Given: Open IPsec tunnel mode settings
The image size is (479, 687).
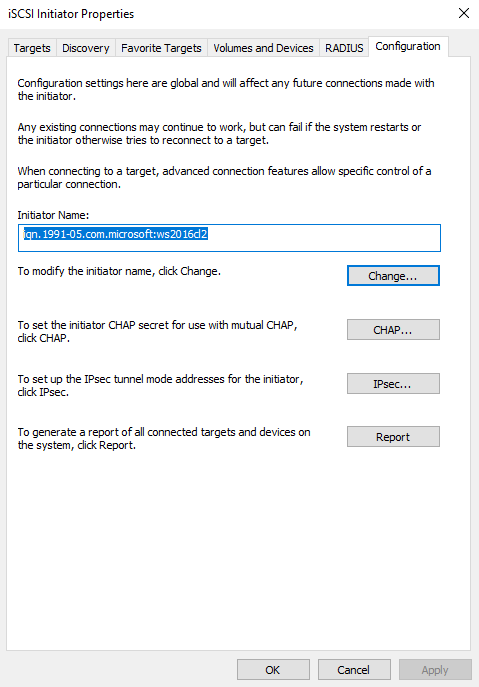Looking at the screenshot, I should click(x=393, y=384).
